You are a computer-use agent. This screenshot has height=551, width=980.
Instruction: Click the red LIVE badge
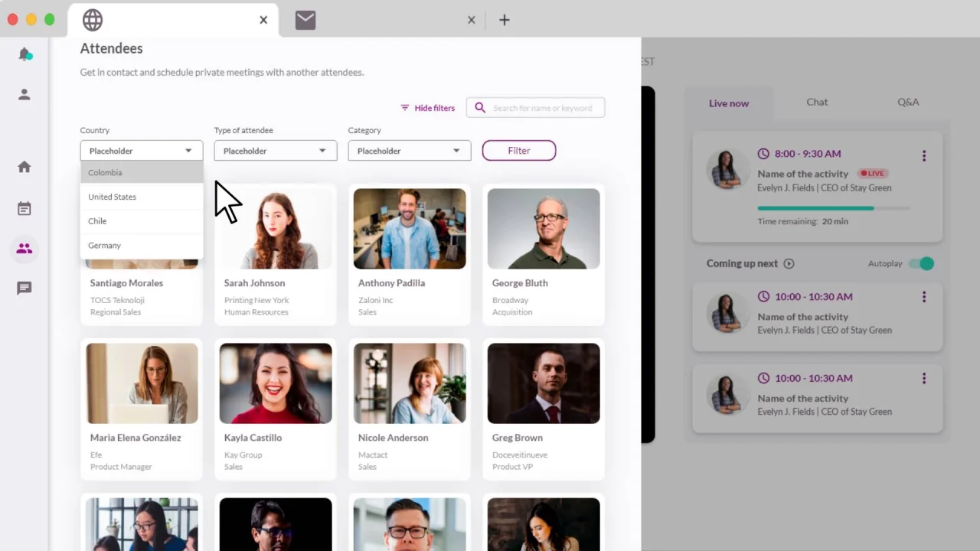(874, 174)
